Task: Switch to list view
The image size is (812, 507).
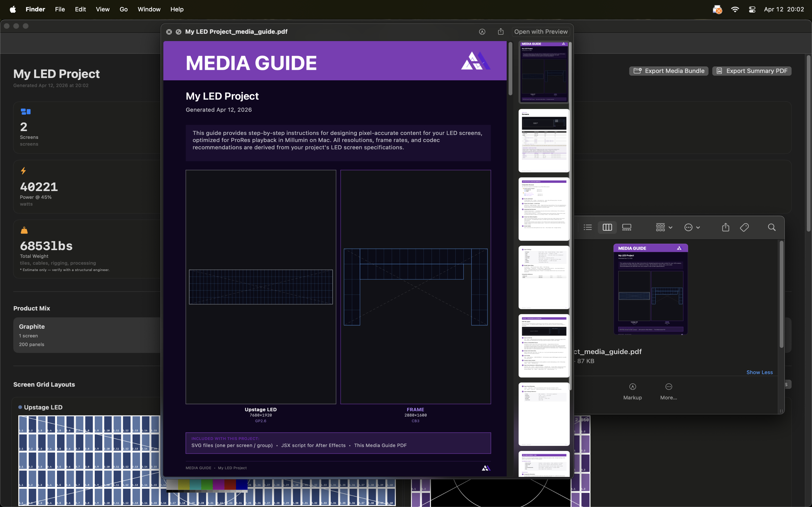Action: (x=588, y=227)
